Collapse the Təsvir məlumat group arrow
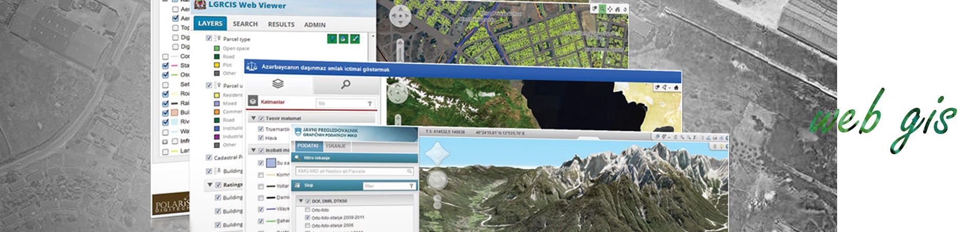This screenshot has width=980, height=232. point(253,118)
